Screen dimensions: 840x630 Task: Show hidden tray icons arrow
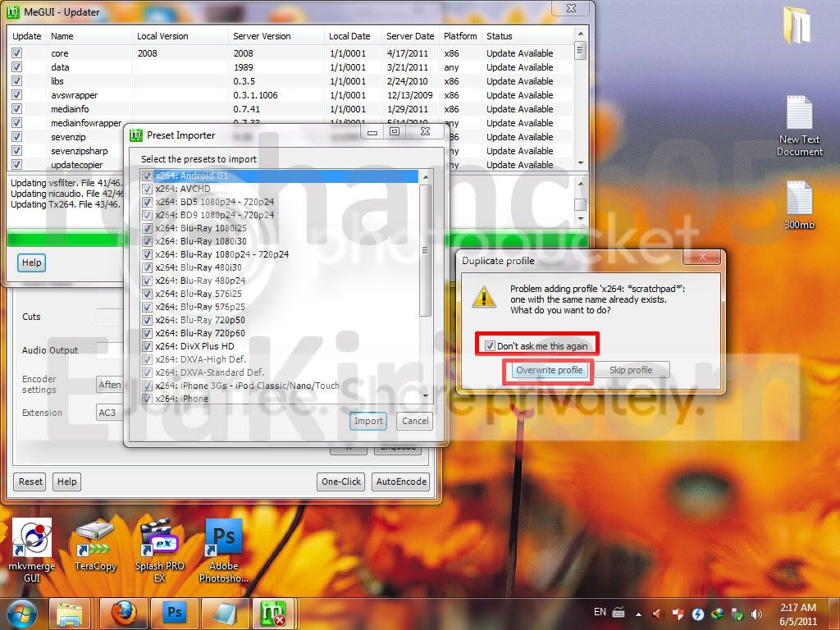[638, 614]
